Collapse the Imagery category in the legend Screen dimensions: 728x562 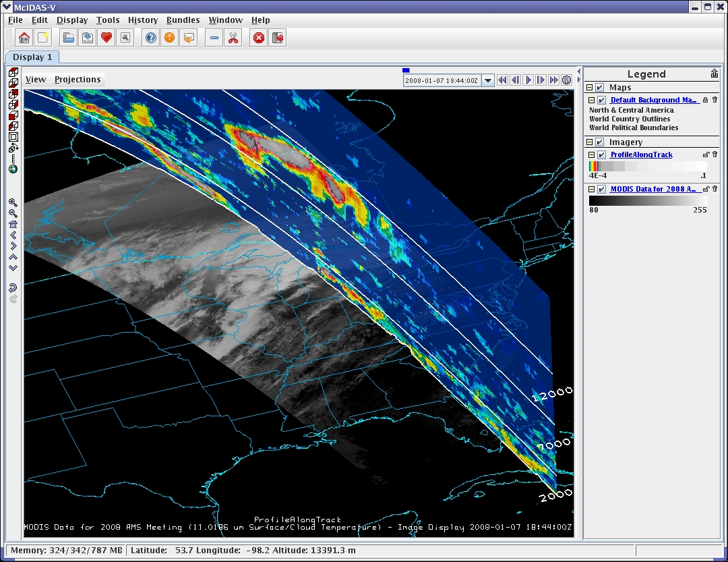(589, 142)
